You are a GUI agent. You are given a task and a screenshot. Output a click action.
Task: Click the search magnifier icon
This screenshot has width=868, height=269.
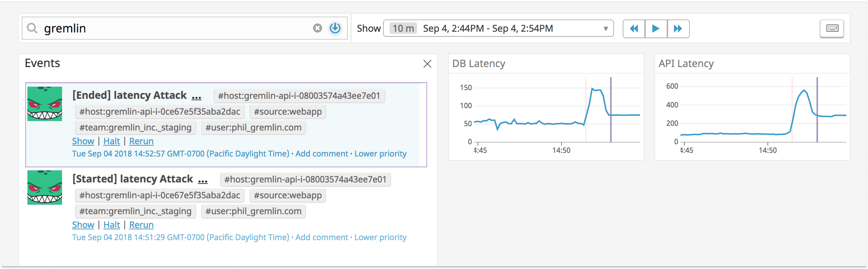[32, 28]
